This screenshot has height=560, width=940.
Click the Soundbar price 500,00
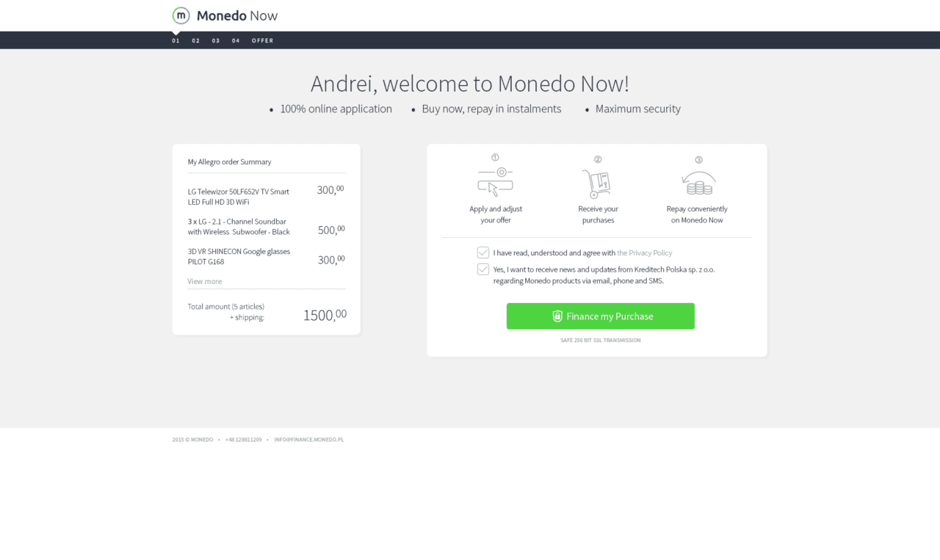[331, 230]
